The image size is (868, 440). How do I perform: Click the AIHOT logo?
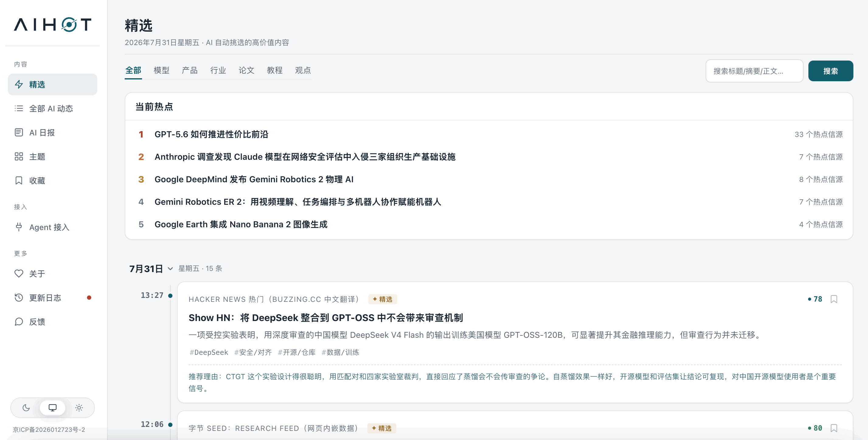pos(53,25)
